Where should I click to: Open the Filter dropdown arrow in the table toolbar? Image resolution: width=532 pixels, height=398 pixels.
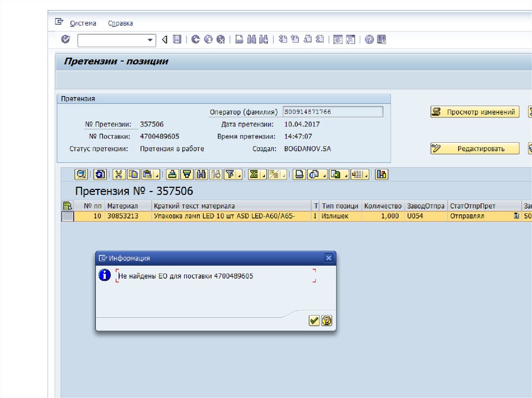tap(239, 176)
